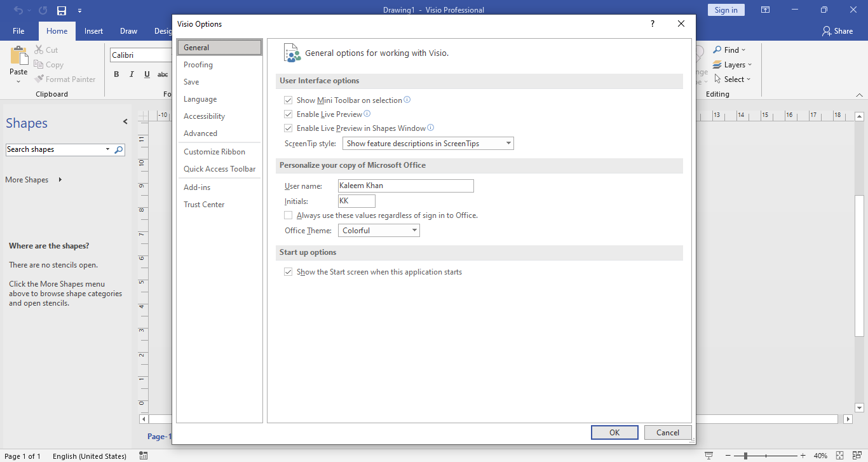Click the Format Painter brush icon
The image size is (868, 462).
click(38, 79)
